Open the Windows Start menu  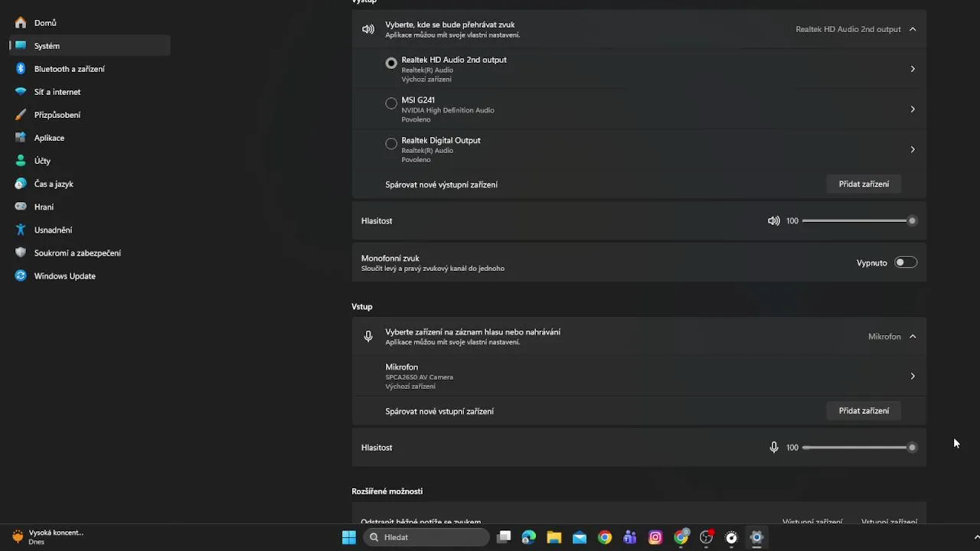click(349, 537)
